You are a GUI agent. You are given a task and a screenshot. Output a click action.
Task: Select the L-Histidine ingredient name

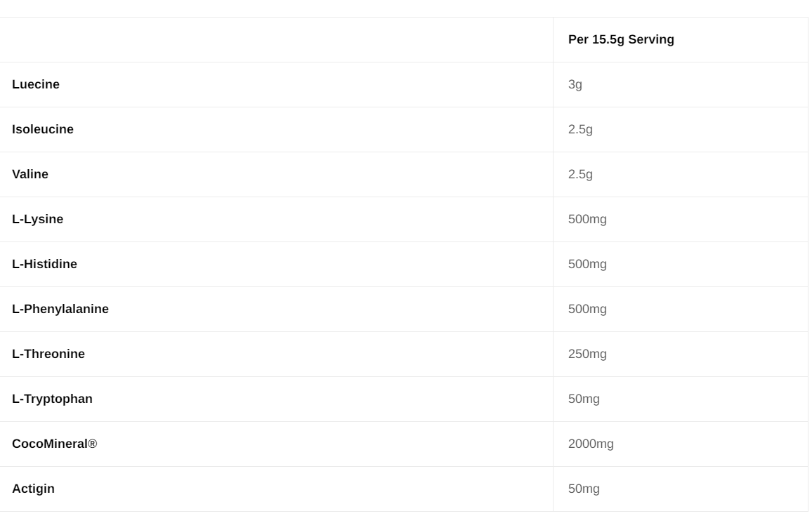pos(45,264)
